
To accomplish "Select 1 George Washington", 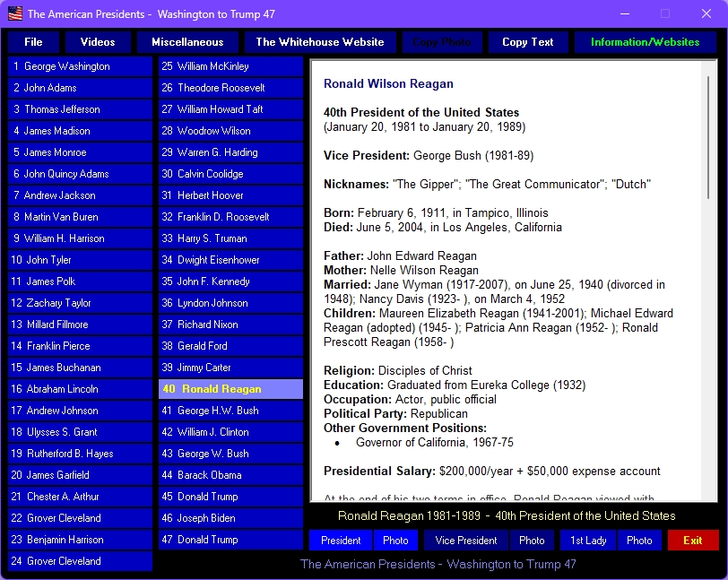I will (x=80, y=66).
